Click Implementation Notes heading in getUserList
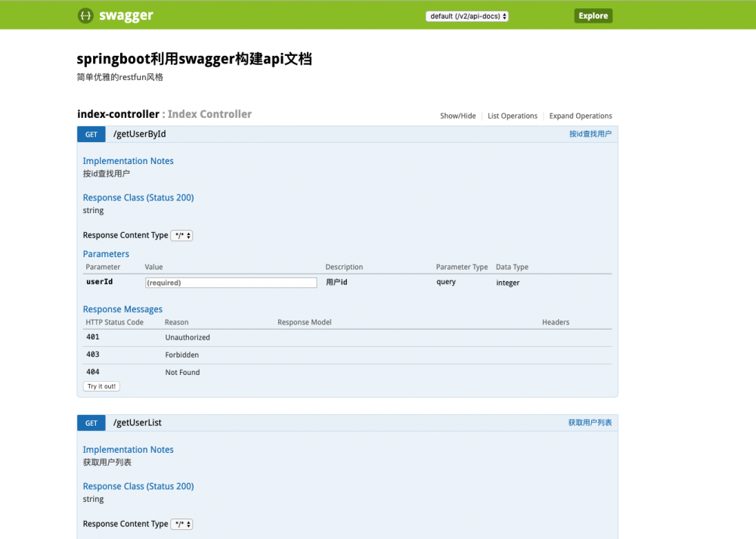Screen dimensions: 756x539 [x=129, y=450]
